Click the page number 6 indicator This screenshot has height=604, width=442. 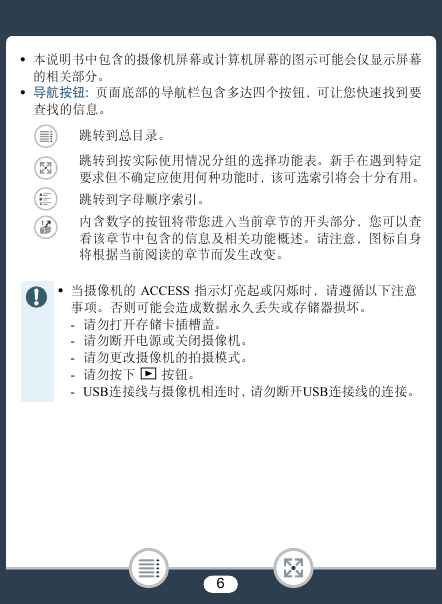click(x=220, y=584)
